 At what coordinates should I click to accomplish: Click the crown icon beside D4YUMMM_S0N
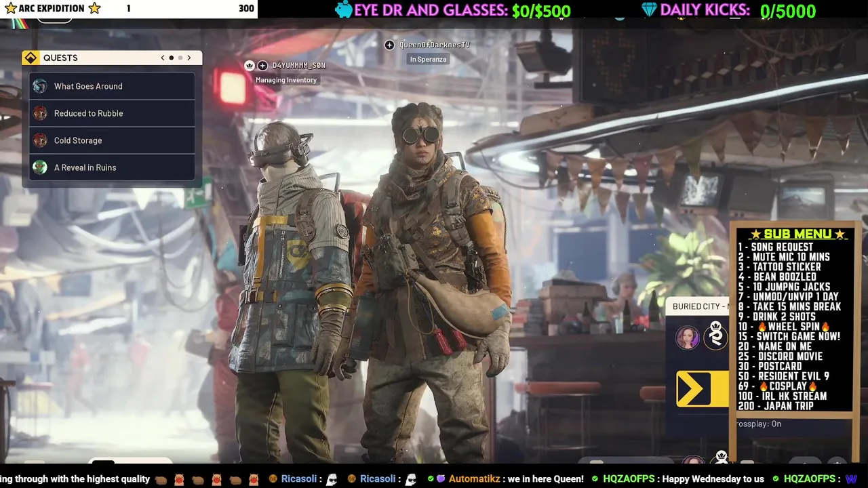(249, 65)
